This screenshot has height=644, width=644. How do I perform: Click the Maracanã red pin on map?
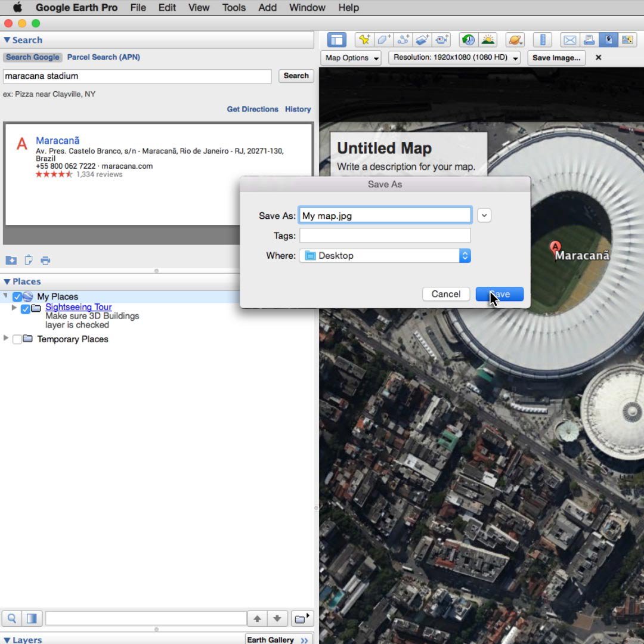[555, 247]
